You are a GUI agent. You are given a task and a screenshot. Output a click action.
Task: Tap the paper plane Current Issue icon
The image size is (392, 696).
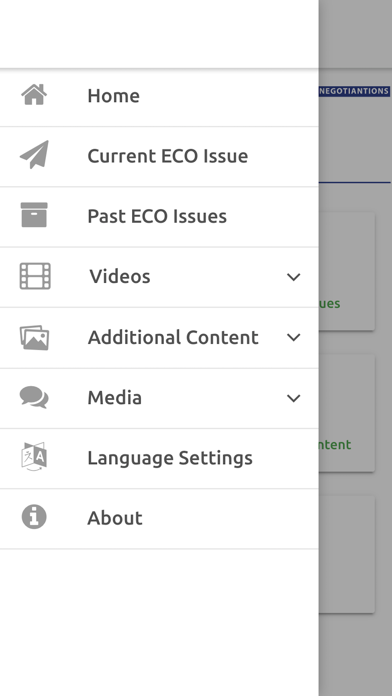pos(34,155)
